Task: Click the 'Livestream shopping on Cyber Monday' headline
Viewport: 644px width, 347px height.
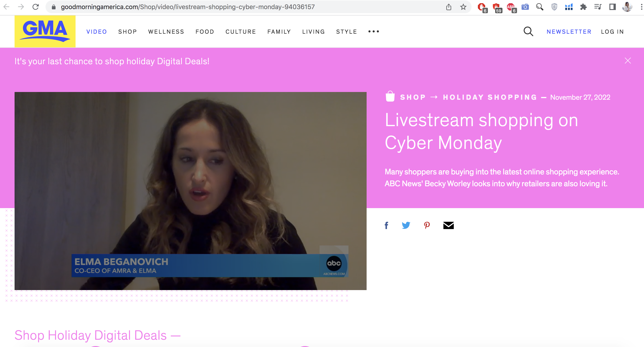Action: [x=481, y=131]
